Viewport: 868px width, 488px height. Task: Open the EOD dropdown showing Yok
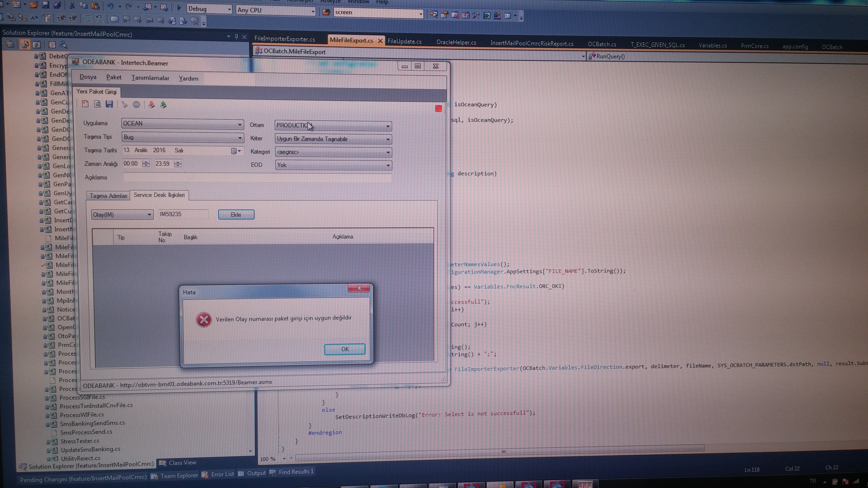pos(334,165)
